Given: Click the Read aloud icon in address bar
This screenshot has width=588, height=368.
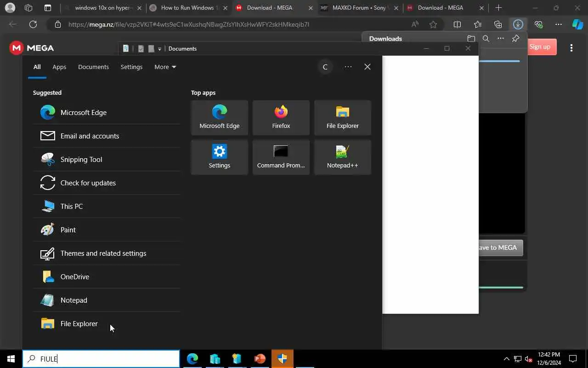Looking at the screenshot, I should [415, 24].
